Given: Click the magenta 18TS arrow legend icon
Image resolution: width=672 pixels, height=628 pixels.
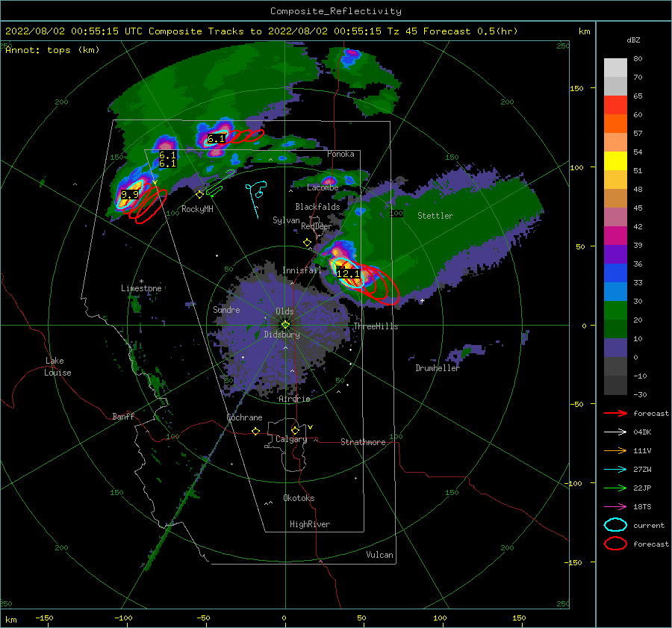Looking at the screenshot, I should coord(615,507).
